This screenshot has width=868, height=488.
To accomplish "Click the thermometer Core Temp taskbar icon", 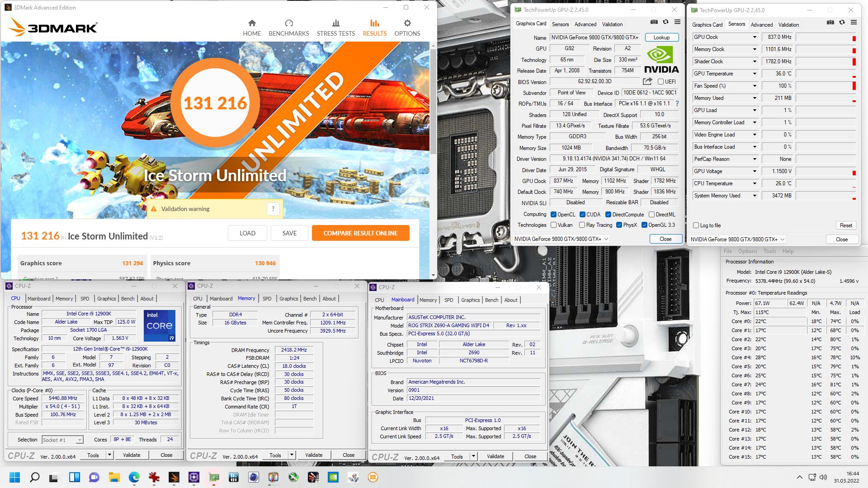I will click(x=273, y=477).
